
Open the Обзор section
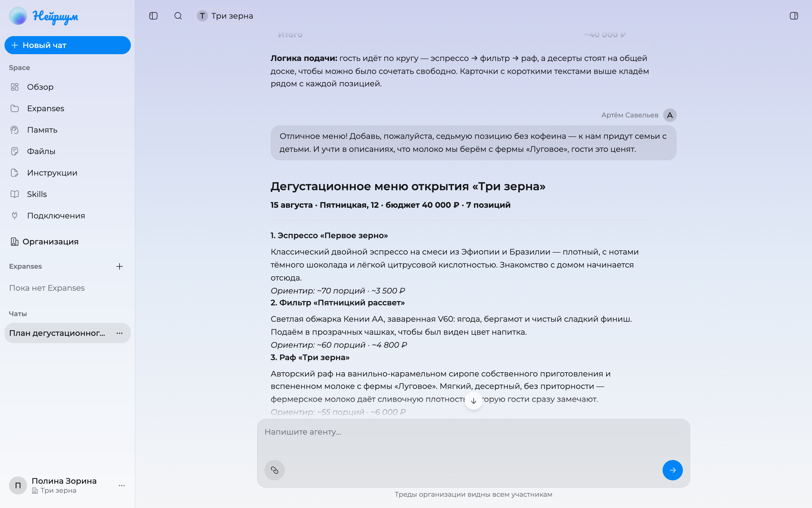[x=67, y=87]
